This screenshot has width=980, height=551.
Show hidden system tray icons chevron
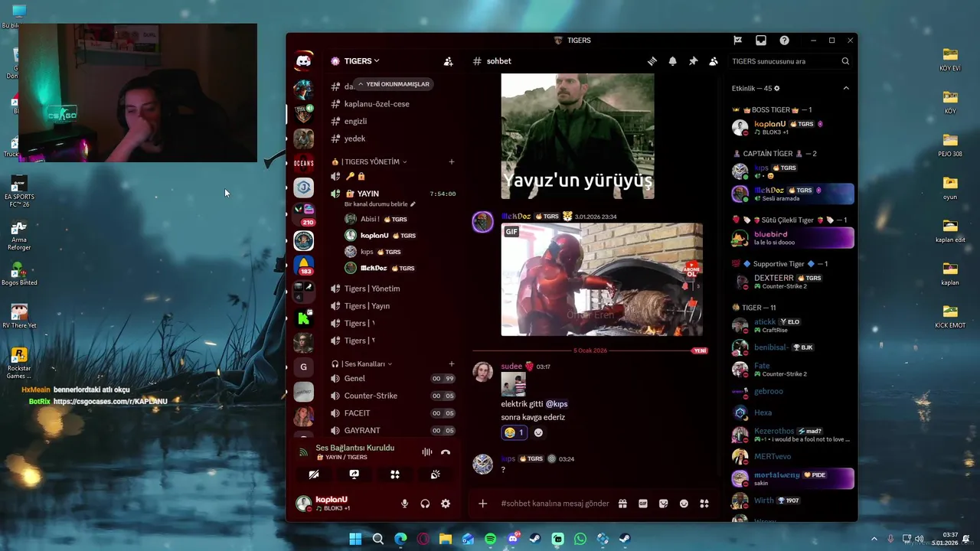874,539
